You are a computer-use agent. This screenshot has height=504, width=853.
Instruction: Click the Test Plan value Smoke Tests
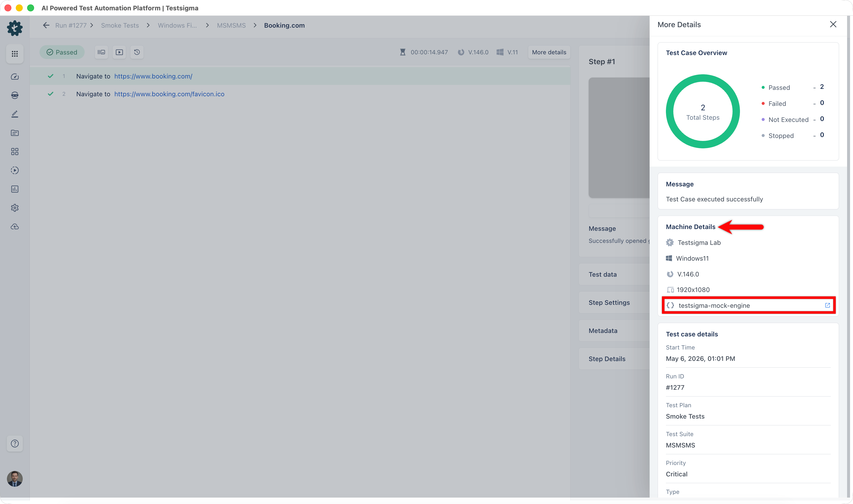(x=685, y=416)
